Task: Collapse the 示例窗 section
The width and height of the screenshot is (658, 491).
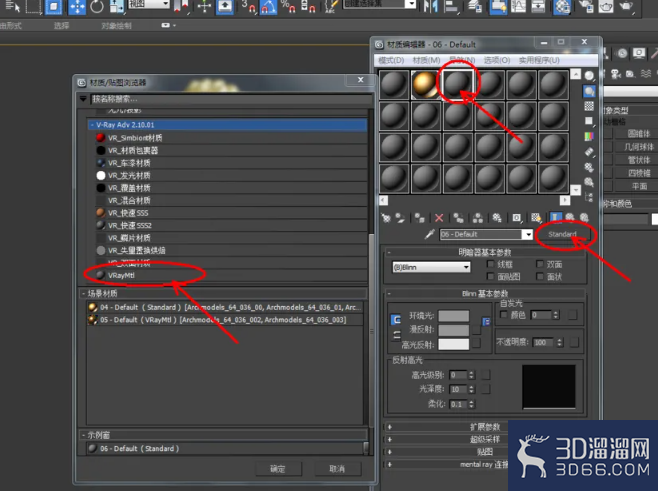Action: tap(84, 435)
